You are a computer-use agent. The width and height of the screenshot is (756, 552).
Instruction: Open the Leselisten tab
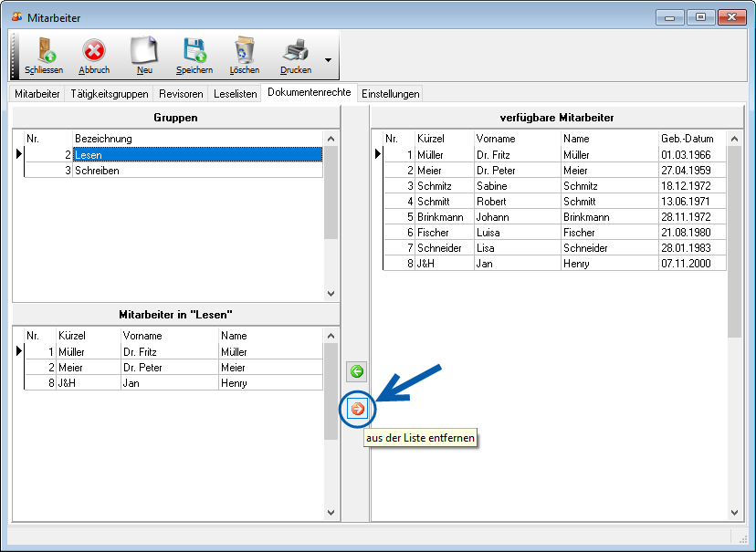point(235,94)
